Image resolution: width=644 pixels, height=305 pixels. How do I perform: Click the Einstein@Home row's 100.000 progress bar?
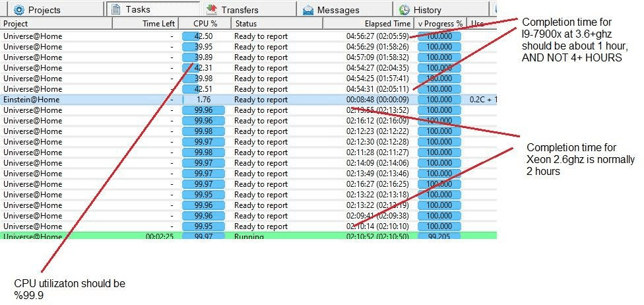pos(439,100)
